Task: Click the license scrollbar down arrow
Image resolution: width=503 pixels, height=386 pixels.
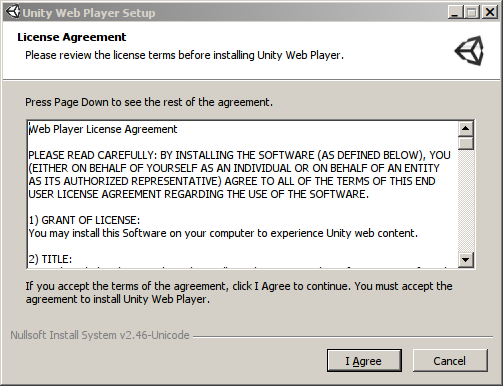Action: [466, 259]
